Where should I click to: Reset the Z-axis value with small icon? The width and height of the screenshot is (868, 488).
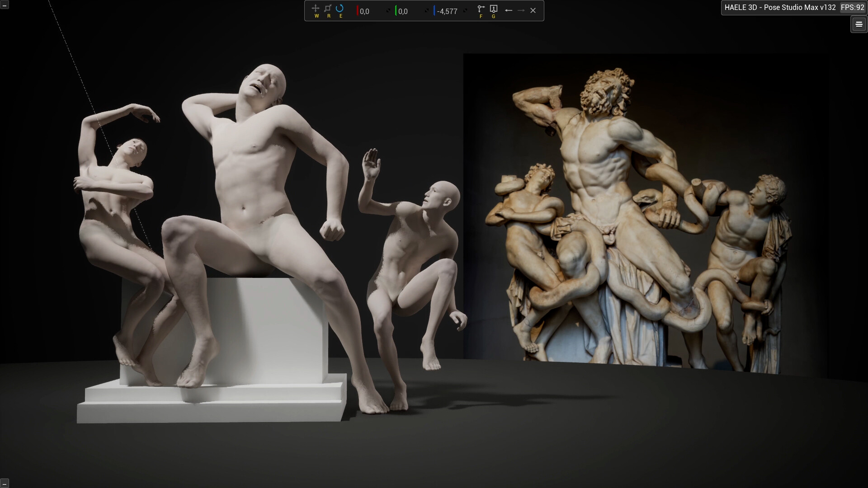pos(466,11)
